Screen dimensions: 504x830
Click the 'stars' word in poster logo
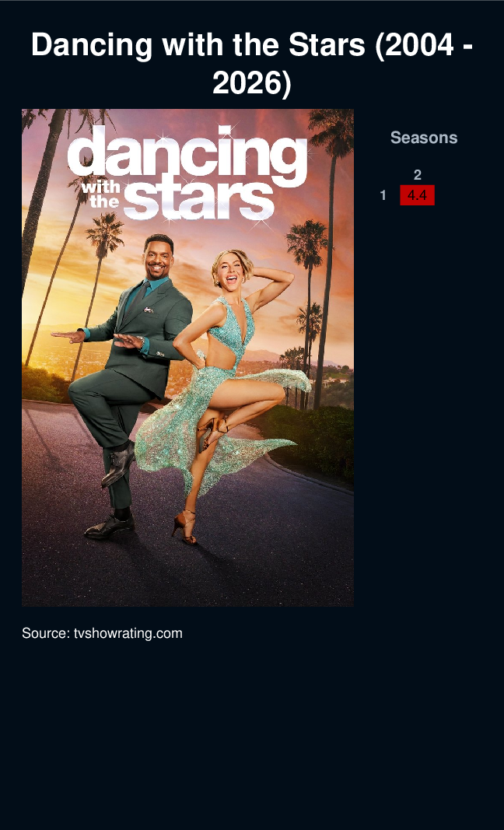pos(199,201)
